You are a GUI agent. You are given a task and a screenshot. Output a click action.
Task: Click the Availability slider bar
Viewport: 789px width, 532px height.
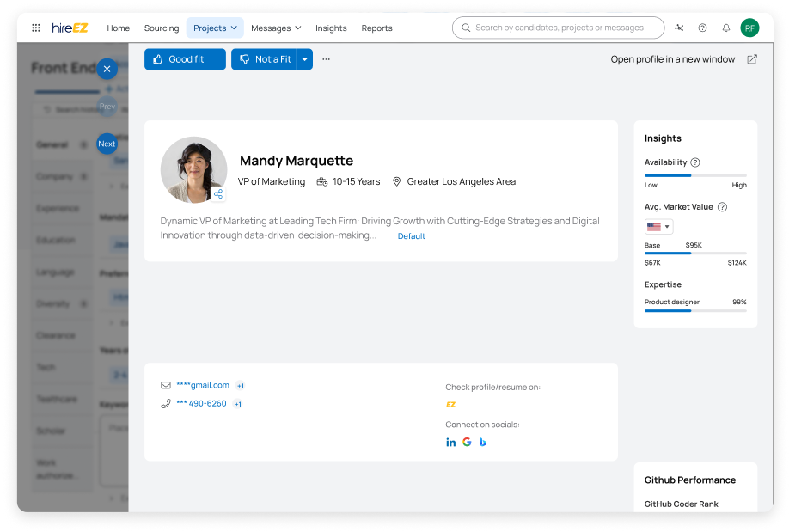695,175
